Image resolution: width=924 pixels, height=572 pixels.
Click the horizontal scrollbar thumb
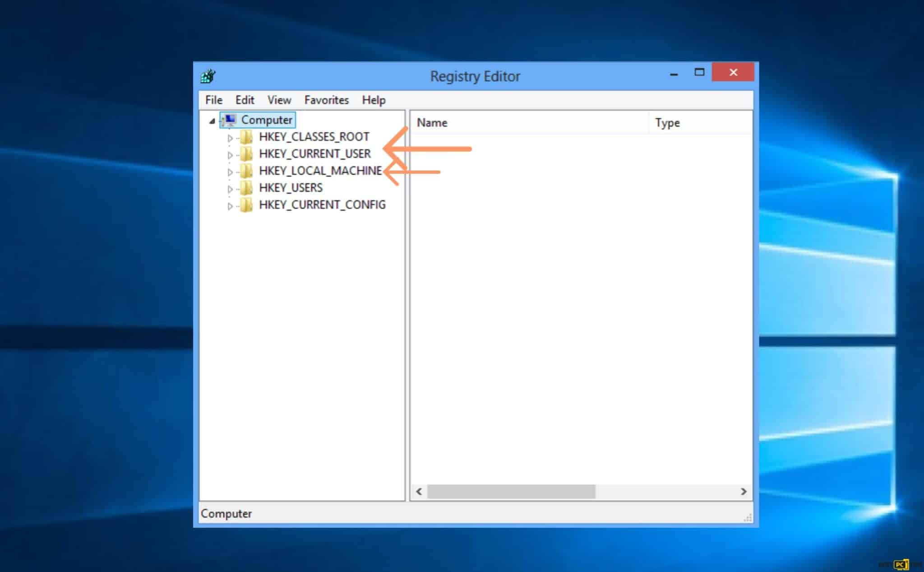511,491
